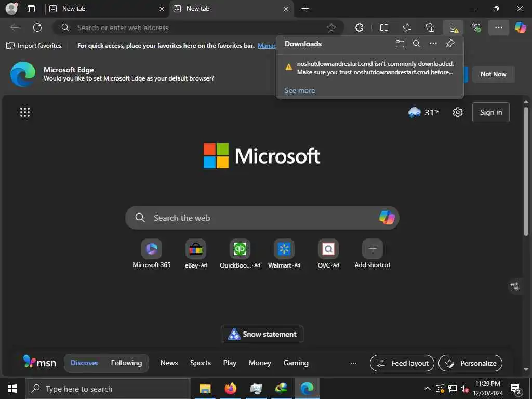Click the taskbar search box

[x=108, y=389]
